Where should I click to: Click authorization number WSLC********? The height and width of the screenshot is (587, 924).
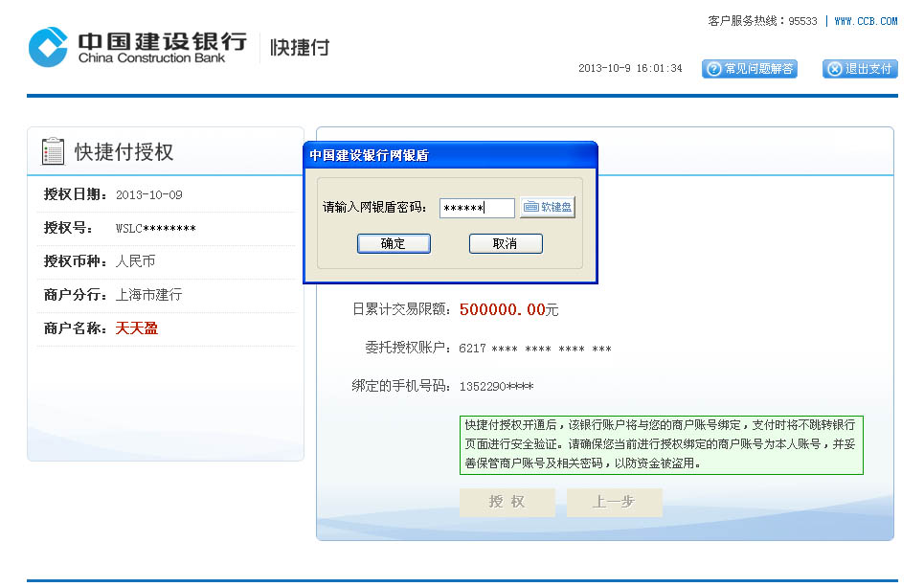[x=155, y=229]
